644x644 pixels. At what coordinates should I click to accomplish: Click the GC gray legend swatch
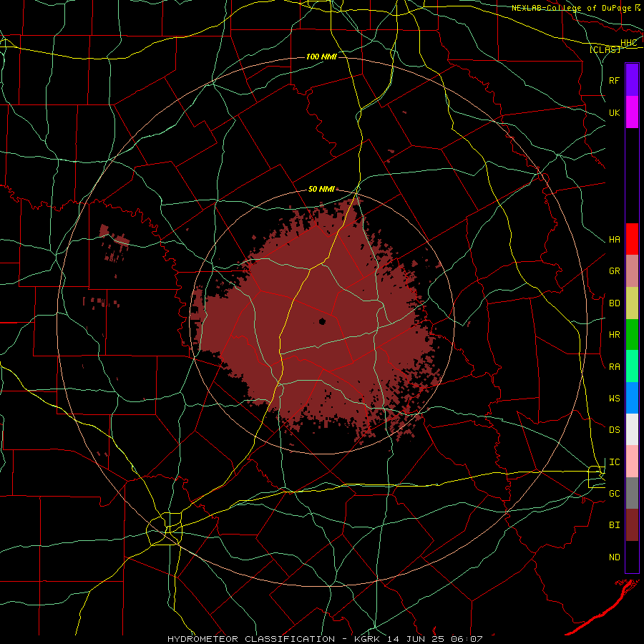632,493
